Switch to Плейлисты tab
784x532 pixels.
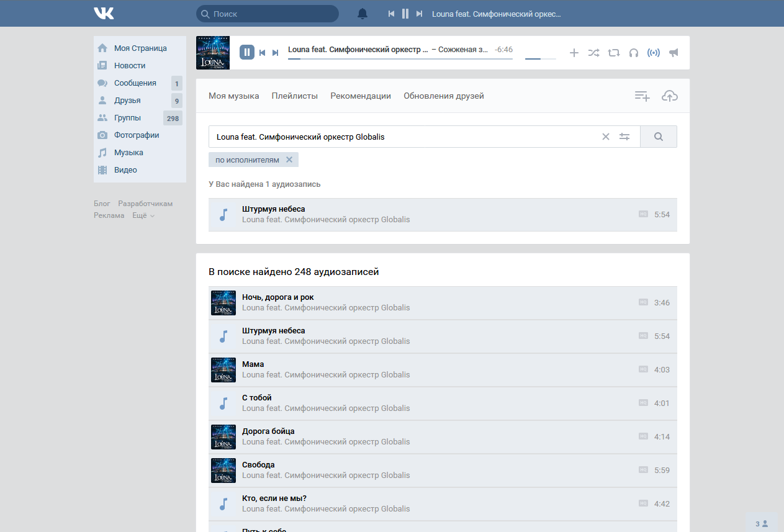click(295, 96)
